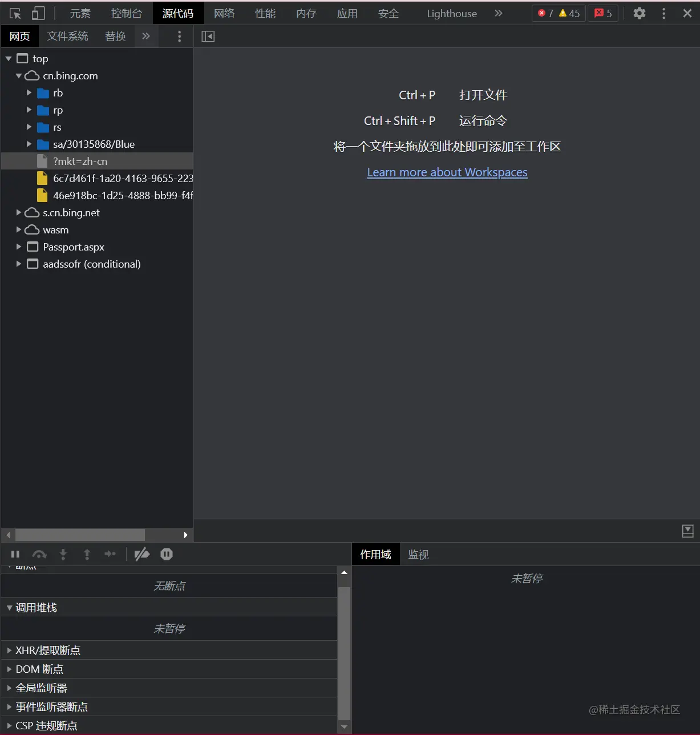Go to the 应用 tab
700x735 pixels.
tap(347, 13)
